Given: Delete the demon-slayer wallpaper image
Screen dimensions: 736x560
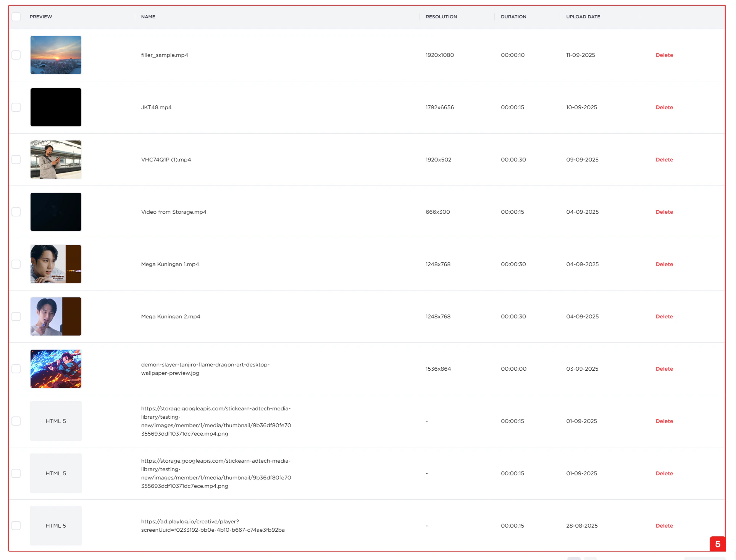Looking at the screenshot, I should 664,369.
